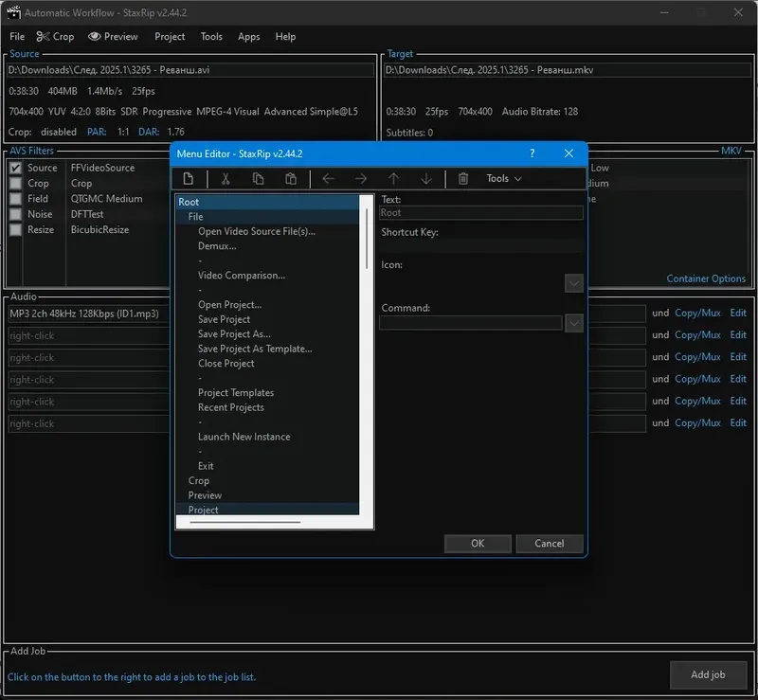Click the Delete trash can icon

click(x=463, y=179)
